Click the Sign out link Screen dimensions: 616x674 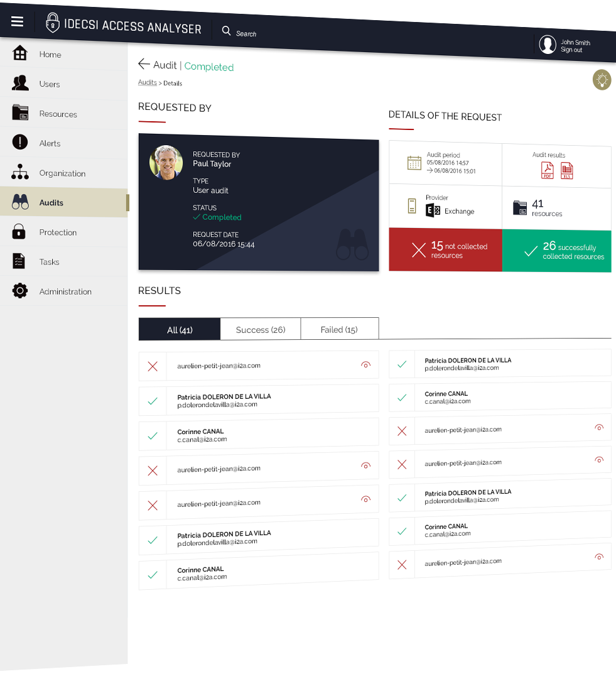click(x=571, y=50)
